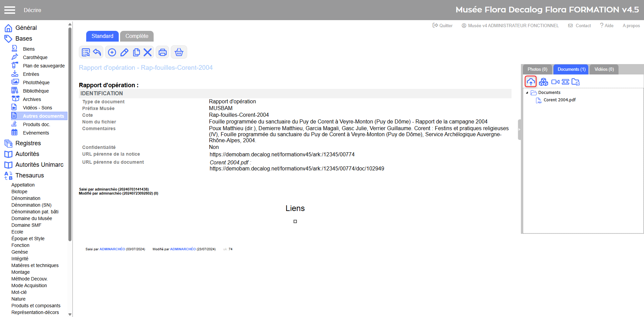Open the Dénomination (SN) thesaurus

(x=32, y=205)
